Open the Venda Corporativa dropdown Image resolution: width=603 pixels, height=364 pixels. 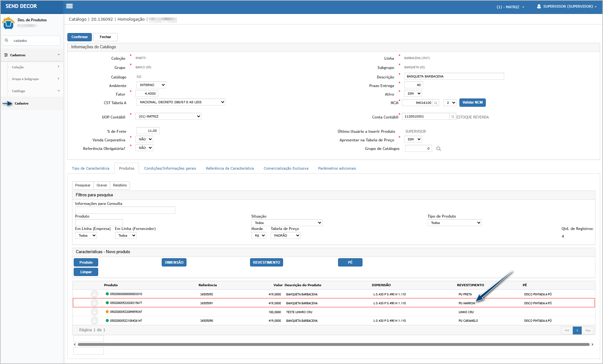coord(144,139)
